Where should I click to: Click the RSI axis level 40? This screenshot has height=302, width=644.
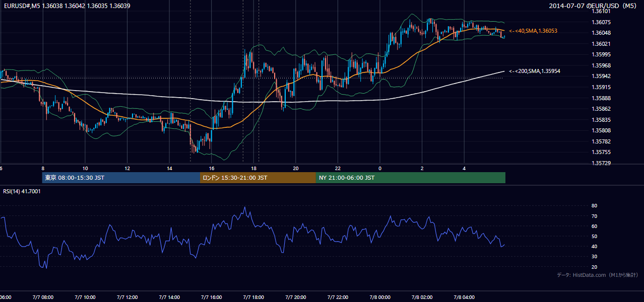tap(594, 246)
